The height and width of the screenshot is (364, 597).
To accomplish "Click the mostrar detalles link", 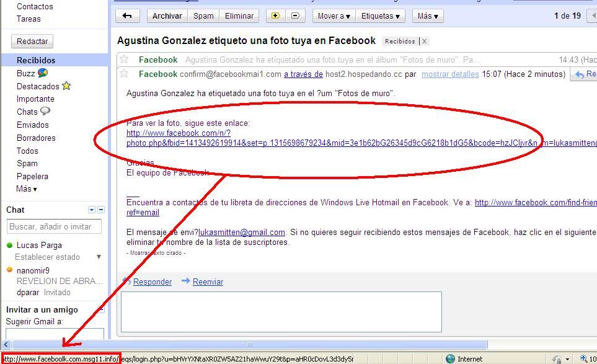I will (450, 74).
